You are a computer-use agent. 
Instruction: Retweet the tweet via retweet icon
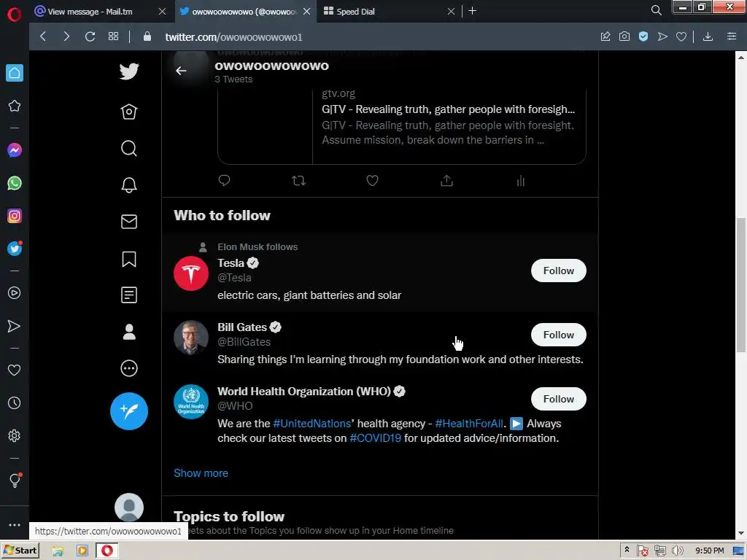[x=298, y=181]
